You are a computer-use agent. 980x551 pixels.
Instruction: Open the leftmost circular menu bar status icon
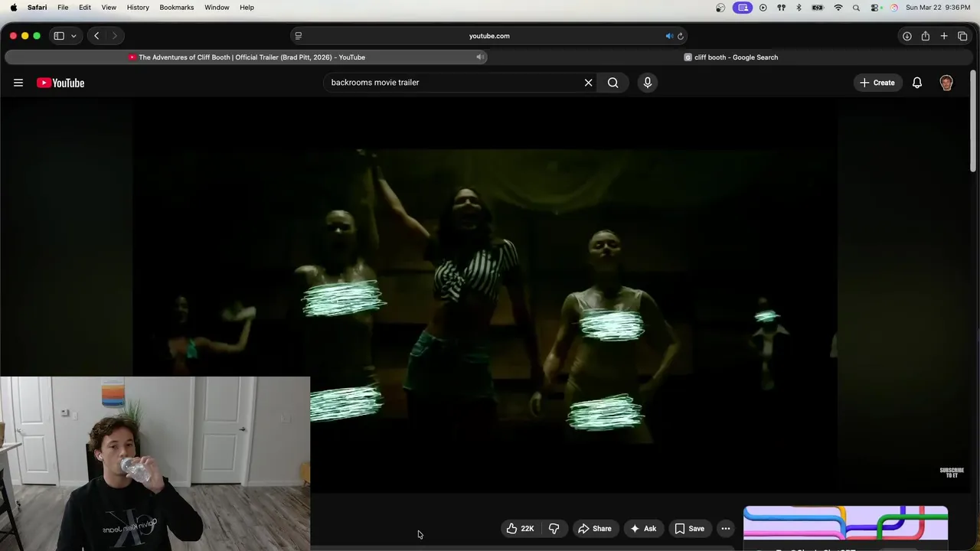pos(720,8)
